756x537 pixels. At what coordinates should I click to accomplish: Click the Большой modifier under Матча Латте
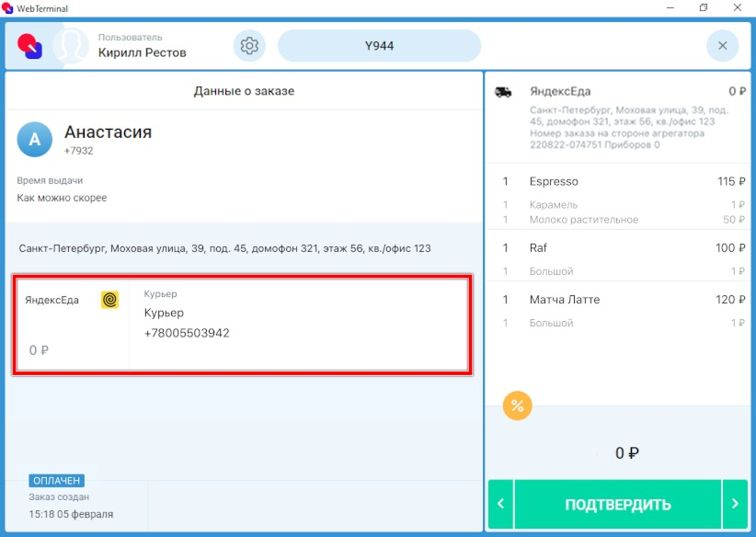pyautogui.click(x=620, y=323)
